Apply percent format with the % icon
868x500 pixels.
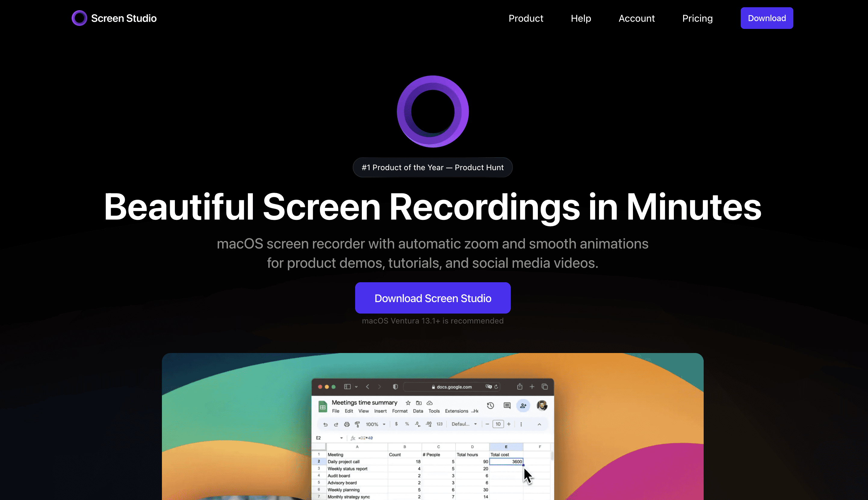pos(407,424)
